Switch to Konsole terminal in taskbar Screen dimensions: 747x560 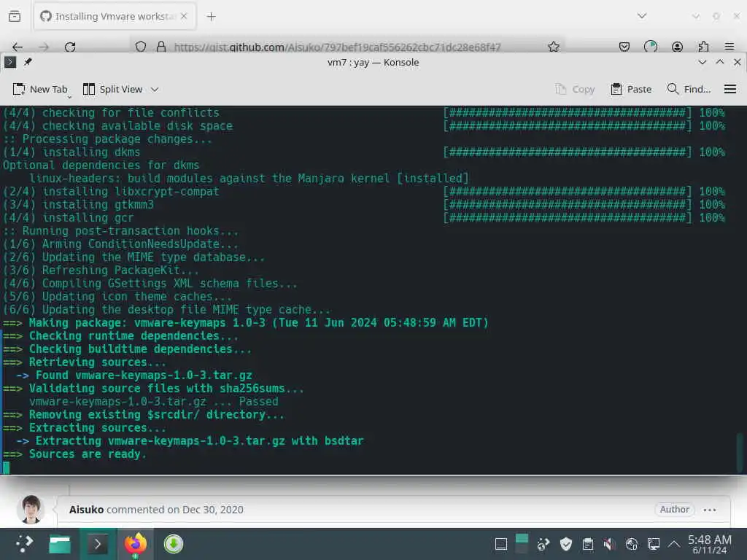[98, 544]
